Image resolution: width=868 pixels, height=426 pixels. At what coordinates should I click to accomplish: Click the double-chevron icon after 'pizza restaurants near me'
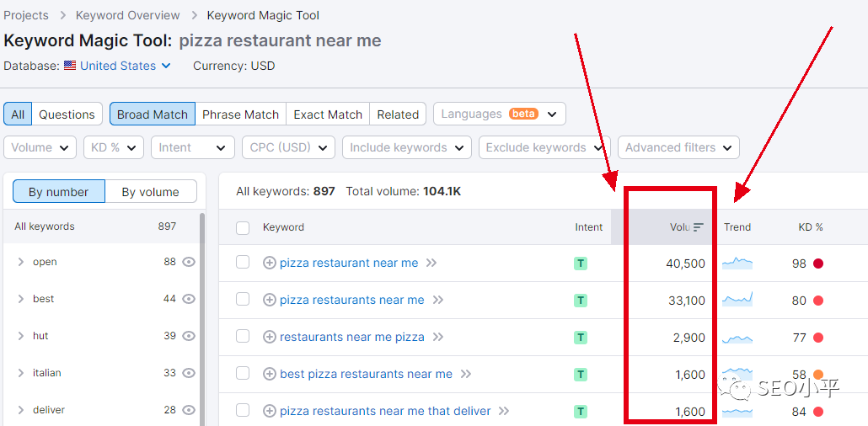click(437, 300)
